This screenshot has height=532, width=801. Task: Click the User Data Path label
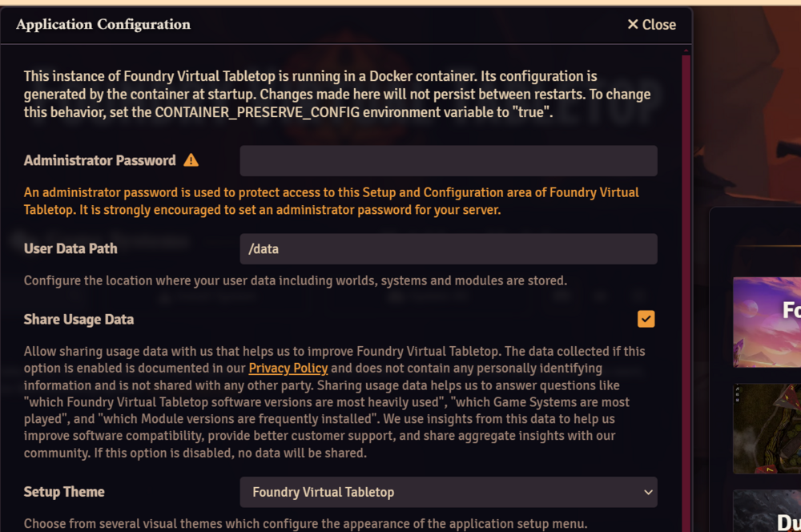coord(70,248)
